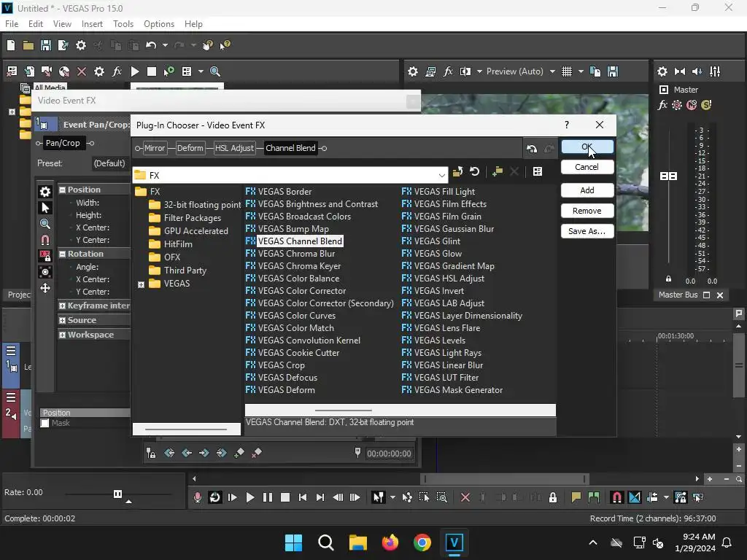The image size is (747, 560).
Task: Toggle Split Screen View icon in preview
Action: (x=465, y=71)
